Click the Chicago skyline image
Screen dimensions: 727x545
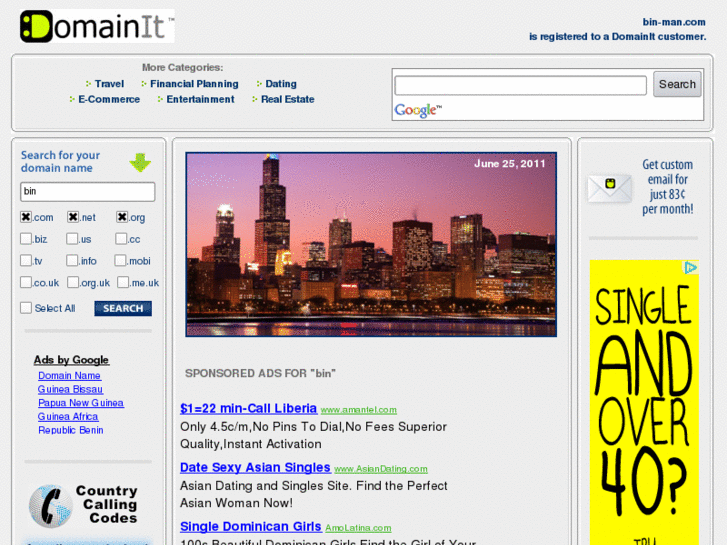point(371,244)
